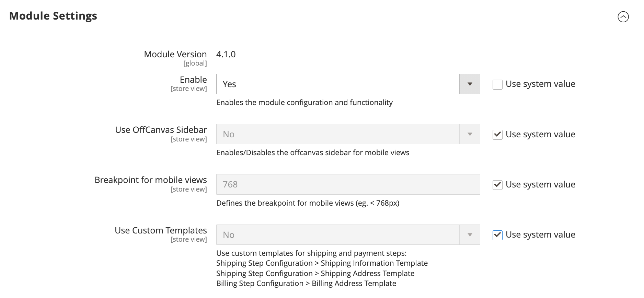Viewport: 644px width, 298px height.
Task: Uncheck Use system value for Breakpoint
Action: 497,185
